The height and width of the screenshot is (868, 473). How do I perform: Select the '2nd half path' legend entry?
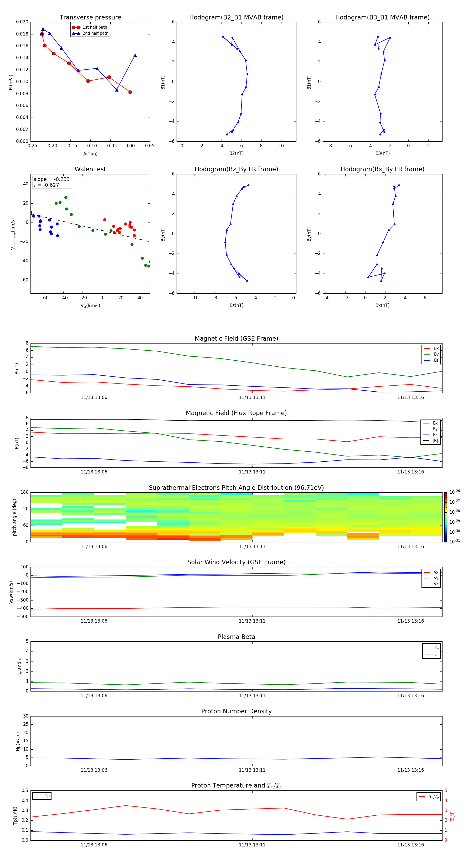(x=90, y=33)
